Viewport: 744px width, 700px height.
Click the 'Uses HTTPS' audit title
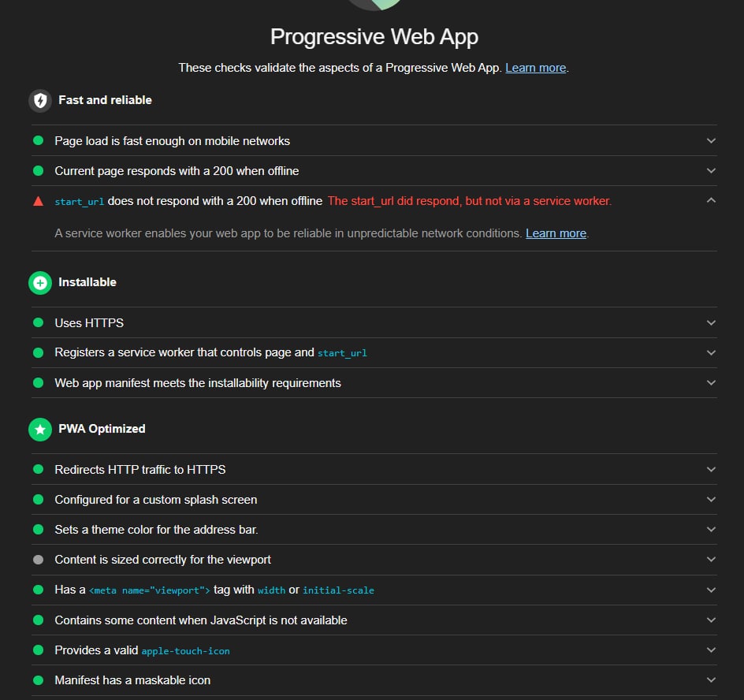point(89,323)
